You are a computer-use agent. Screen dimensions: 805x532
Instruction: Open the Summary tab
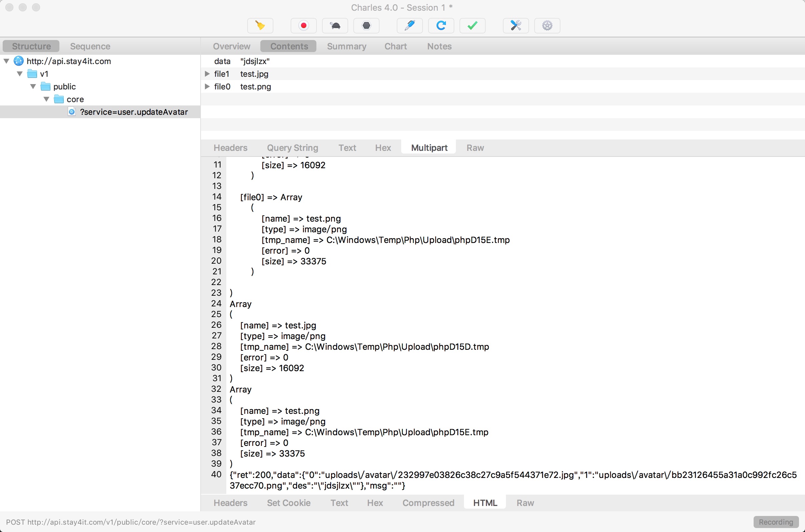[346, 46]
